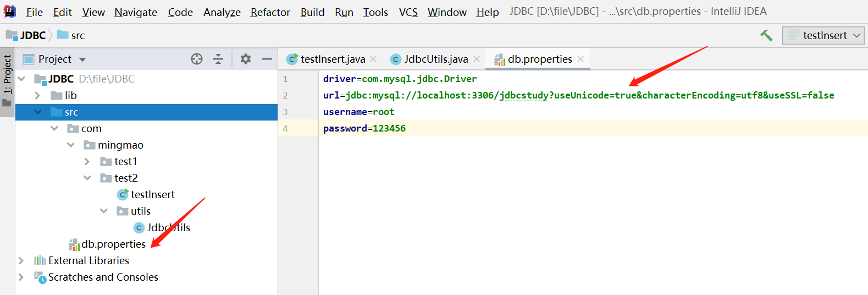Hide the Project panel with minus icon
Image resolution: width=868 pixels, height=295 pixels.
[267, 59]
